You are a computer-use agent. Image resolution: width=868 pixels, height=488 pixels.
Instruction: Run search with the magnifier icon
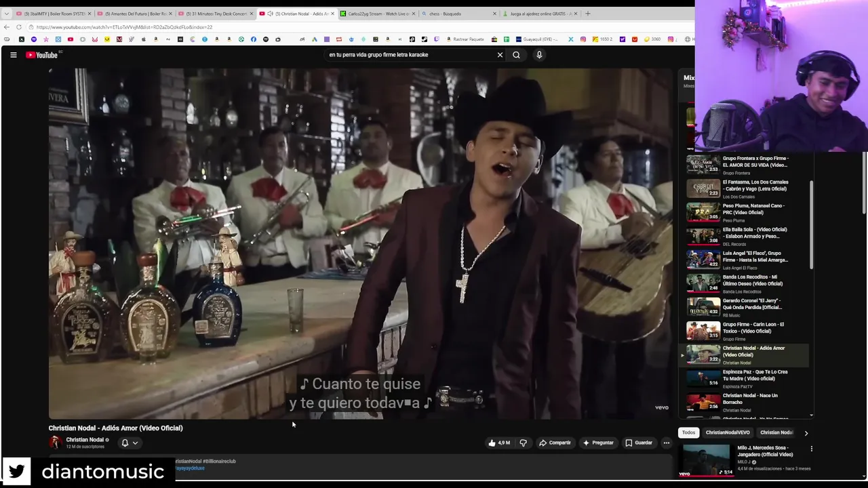coord(516,55)
